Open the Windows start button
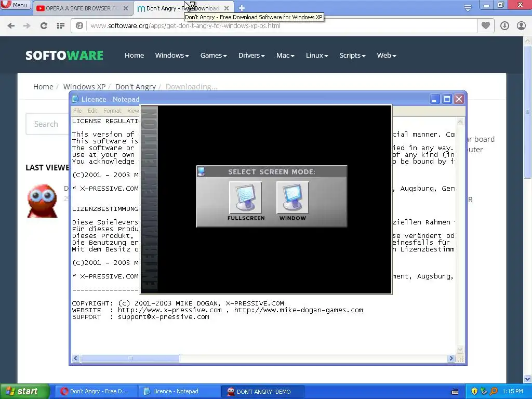 [x=24, y=391]
